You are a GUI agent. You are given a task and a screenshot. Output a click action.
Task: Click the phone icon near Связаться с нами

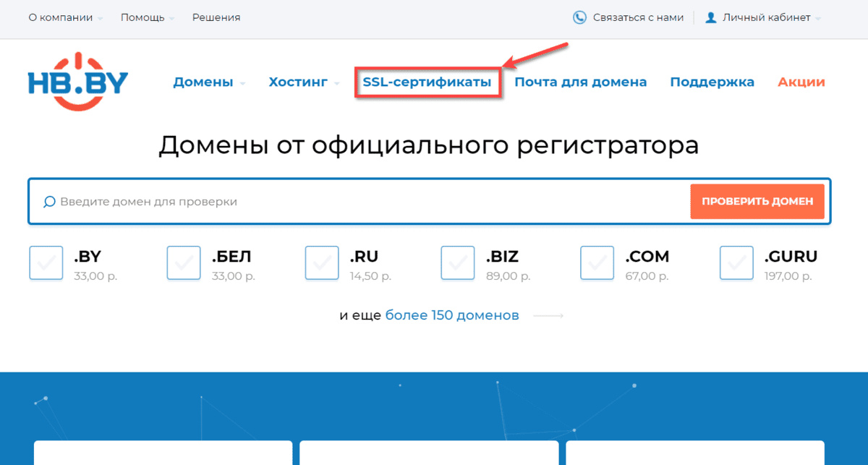coord(579,17)
